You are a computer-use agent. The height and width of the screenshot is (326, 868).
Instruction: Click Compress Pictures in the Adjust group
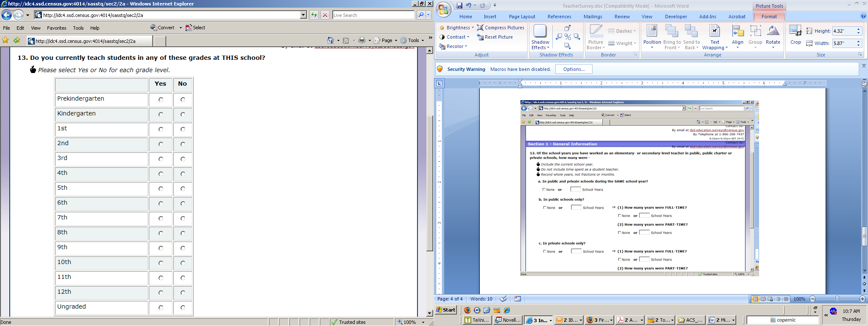tap(501, 28)
